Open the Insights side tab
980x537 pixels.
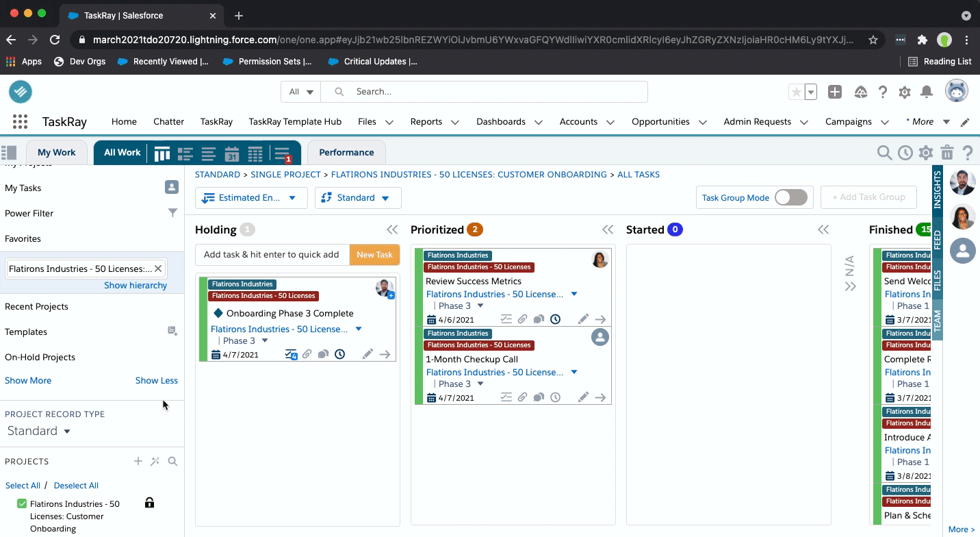point(938,190)
